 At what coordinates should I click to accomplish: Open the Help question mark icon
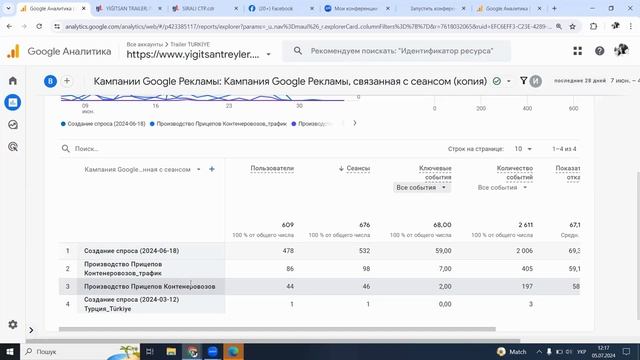coord(599,51)
